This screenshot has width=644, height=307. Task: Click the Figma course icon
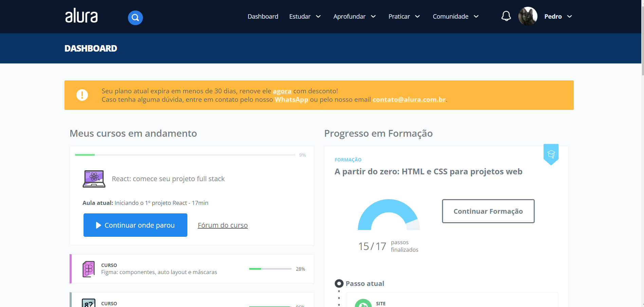coord(89,269)
